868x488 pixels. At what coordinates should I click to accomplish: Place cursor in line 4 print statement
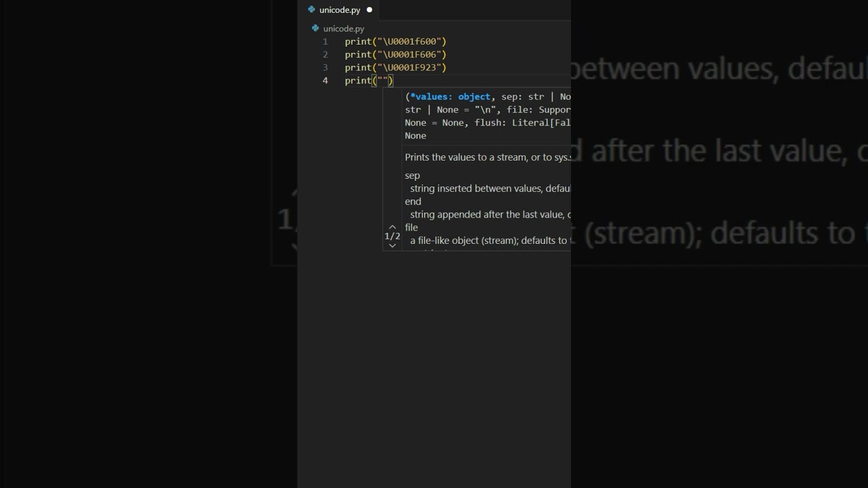click(369, 81)
